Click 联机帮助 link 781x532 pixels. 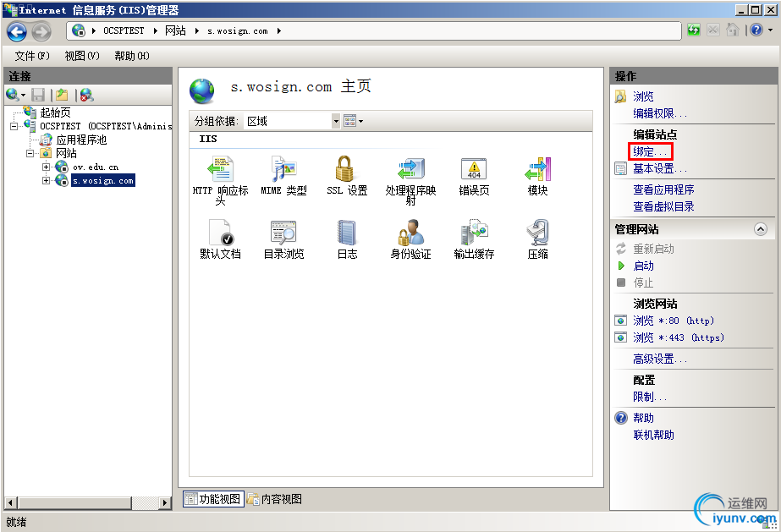(653, 435)
